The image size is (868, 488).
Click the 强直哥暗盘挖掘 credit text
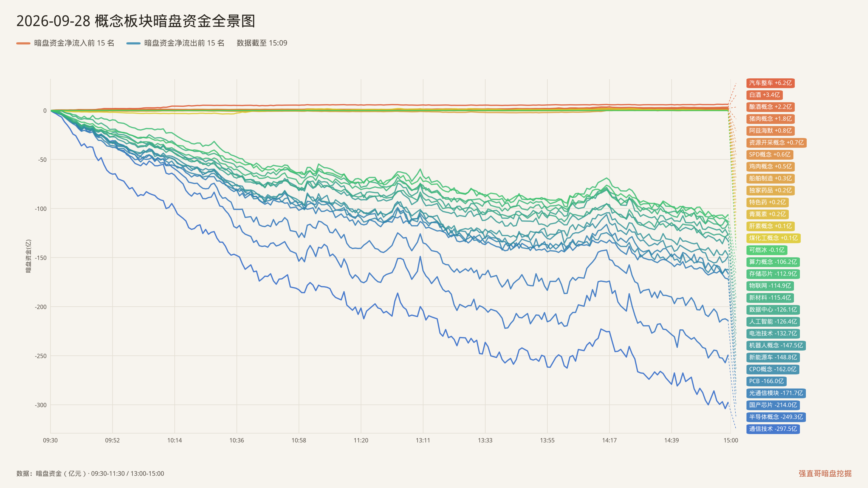click(825, 474)
